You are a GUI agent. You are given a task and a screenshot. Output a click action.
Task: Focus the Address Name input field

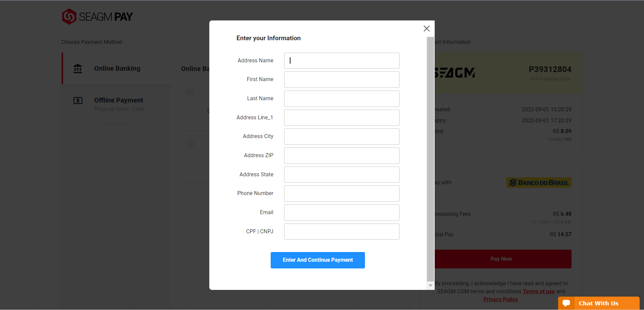click(x=341, y=61)
